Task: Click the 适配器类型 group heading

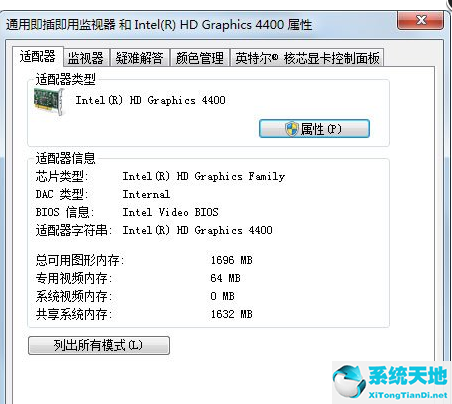Action: point(65,80)
